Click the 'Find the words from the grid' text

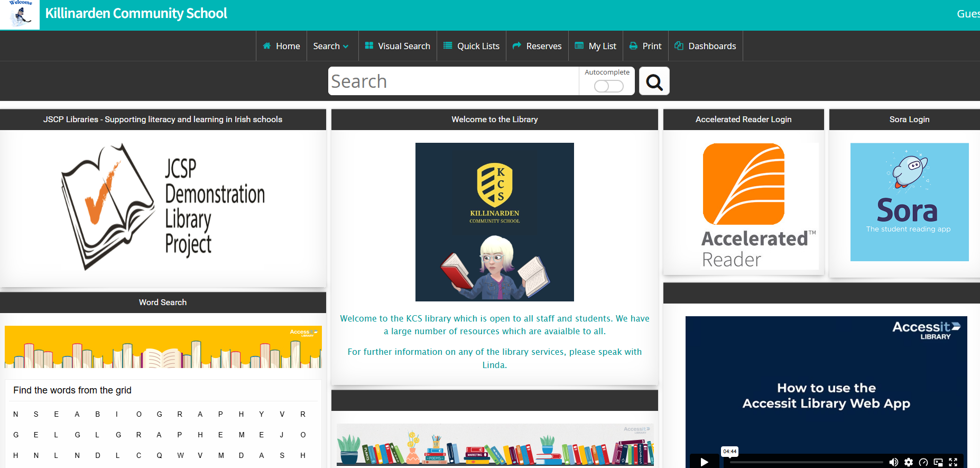(x=72, y=390)
